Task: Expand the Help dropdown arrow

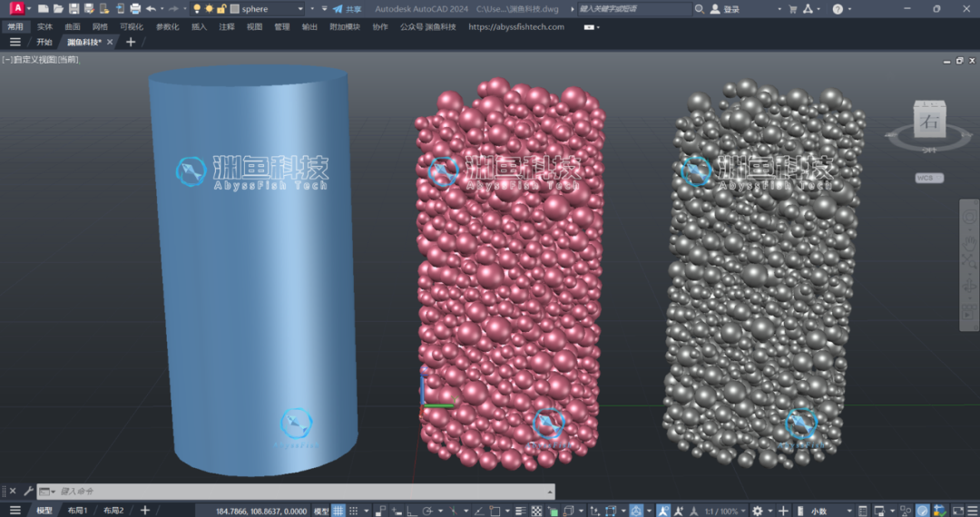Action: click(x=850, y=9)
